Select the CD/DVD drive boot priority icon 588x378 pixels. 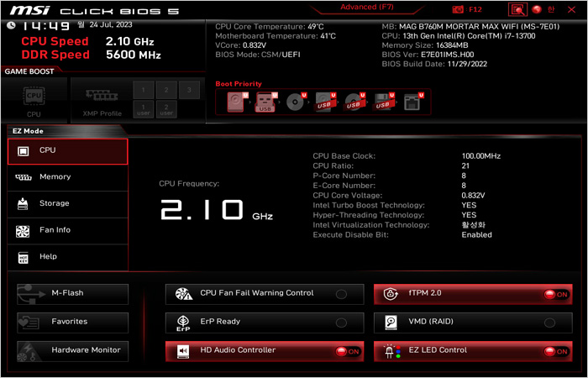pyautogui.click(x=294, y=102)
